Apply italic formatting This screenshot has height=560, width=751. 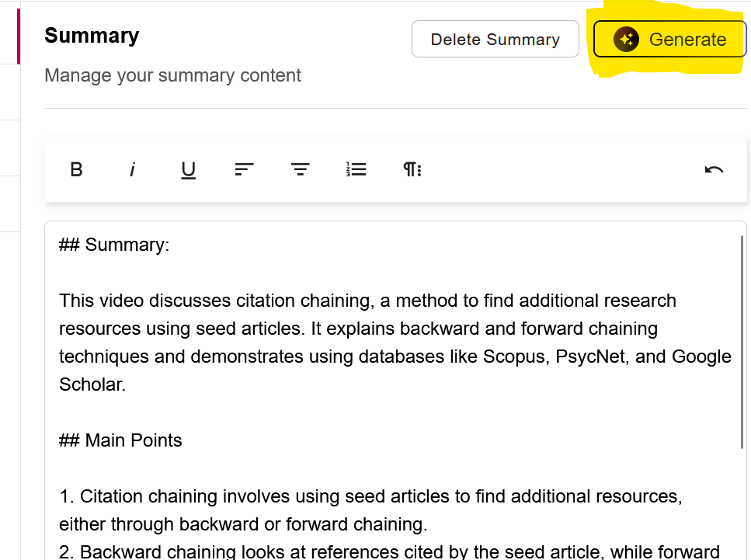(132, 169)
